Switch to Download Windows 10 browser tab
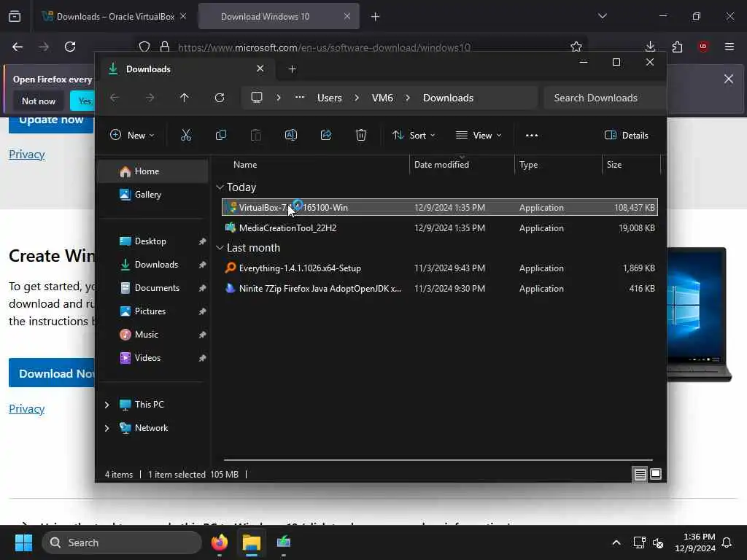 click(x=279, y=17)
